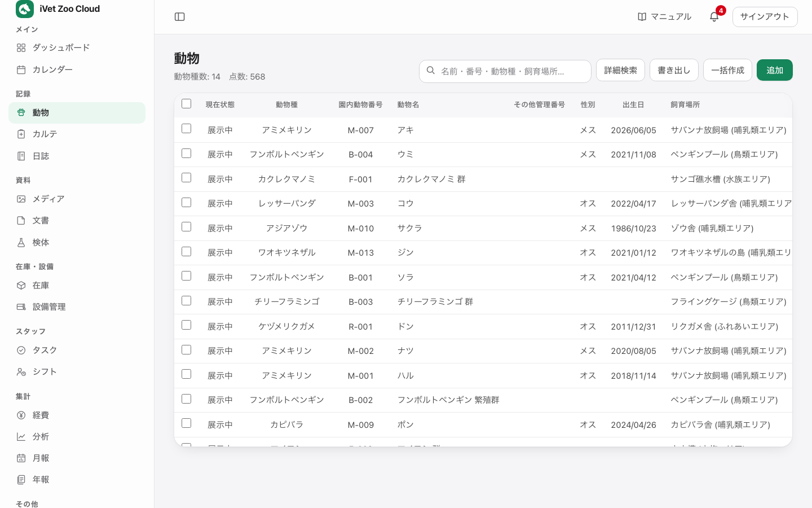This screenshot has height=508, width=812.
Task: Open the notifications bell
Action: pyautogui.click(x=714, y=17)
